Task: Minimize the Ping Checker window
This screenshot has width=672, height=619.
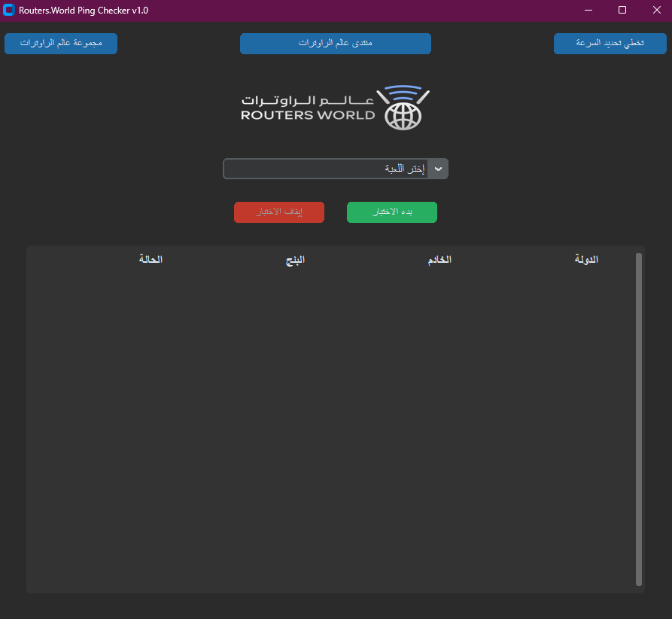Action: pyautogui.click(x=588, y=10)
